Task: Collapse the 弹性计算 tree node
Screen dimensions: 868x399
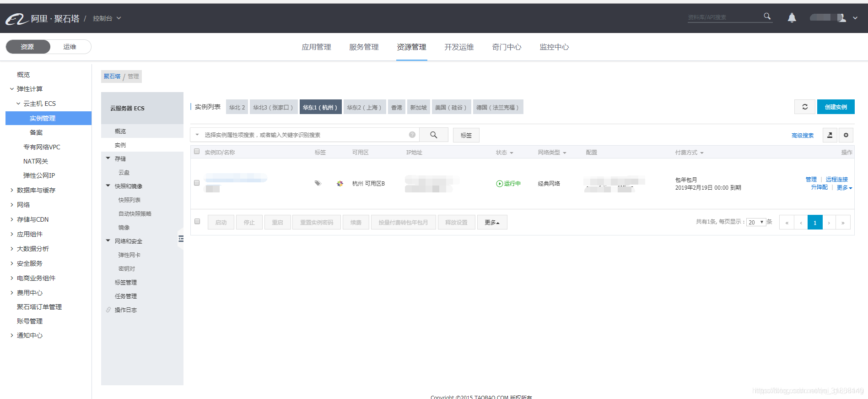Action: 12,89
